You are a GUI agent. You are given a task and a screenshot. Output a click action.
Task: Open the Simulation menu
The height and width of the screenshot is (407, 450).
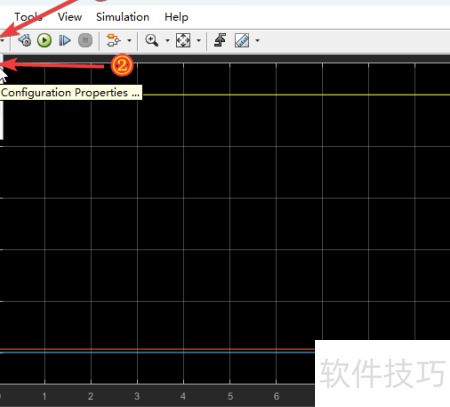point(123,17)
